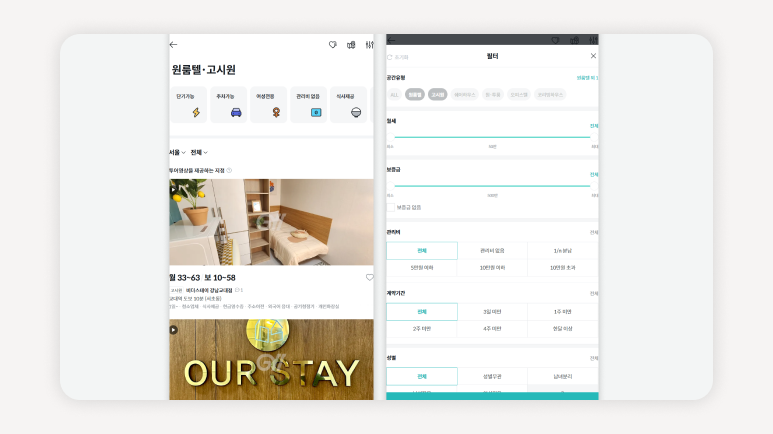Select 2주 미만 contract period
This screenshot has width=773, height=434.
(x=422, y=328)
